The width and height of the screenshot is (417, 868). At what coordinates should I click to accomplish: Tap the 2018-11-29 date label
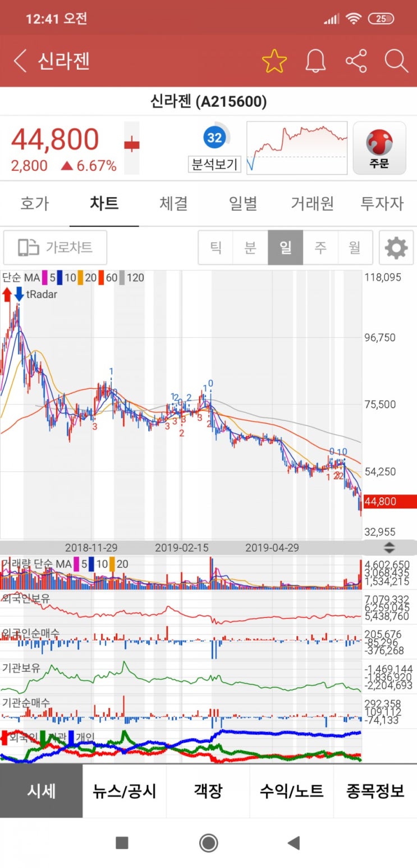91,547
